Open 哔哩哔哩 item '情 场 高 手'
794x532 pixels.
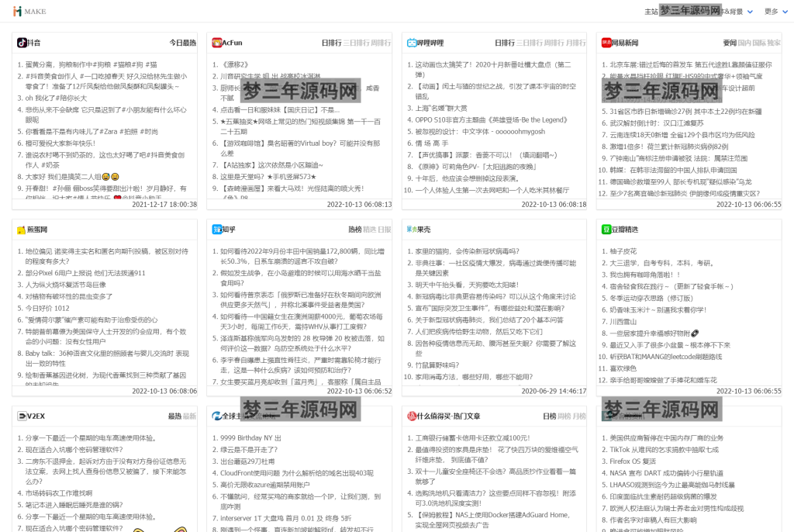coord(432,143)
